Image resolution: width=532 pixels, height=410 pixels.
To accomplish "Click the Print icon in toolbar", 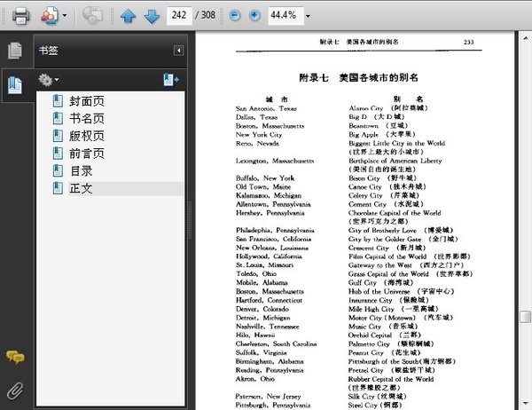I will (x=20, y=16).
